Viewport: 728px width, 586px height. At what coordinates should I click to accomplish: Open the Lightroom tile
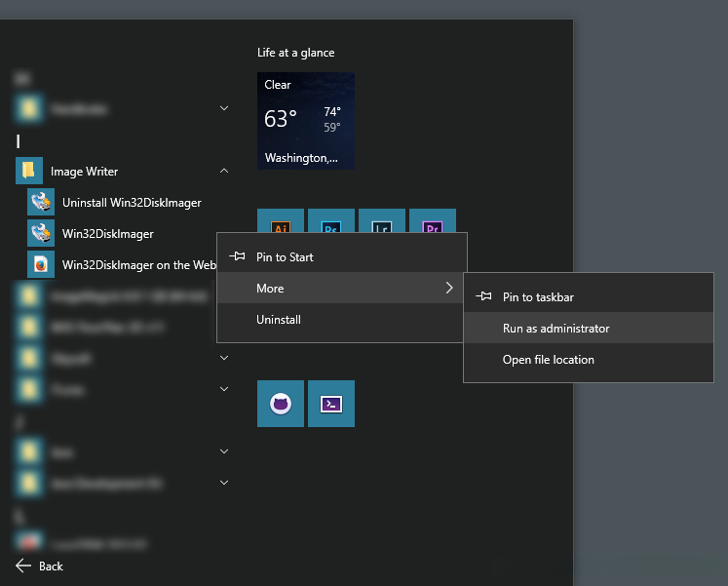coord(382,221)
